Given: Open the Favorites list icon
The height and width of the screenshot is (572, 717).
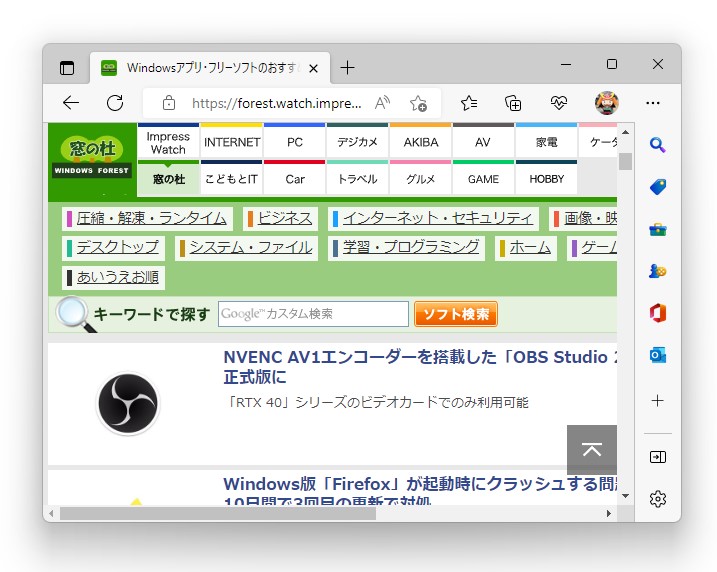Looking at the screenshot, I should click(469, 103).
